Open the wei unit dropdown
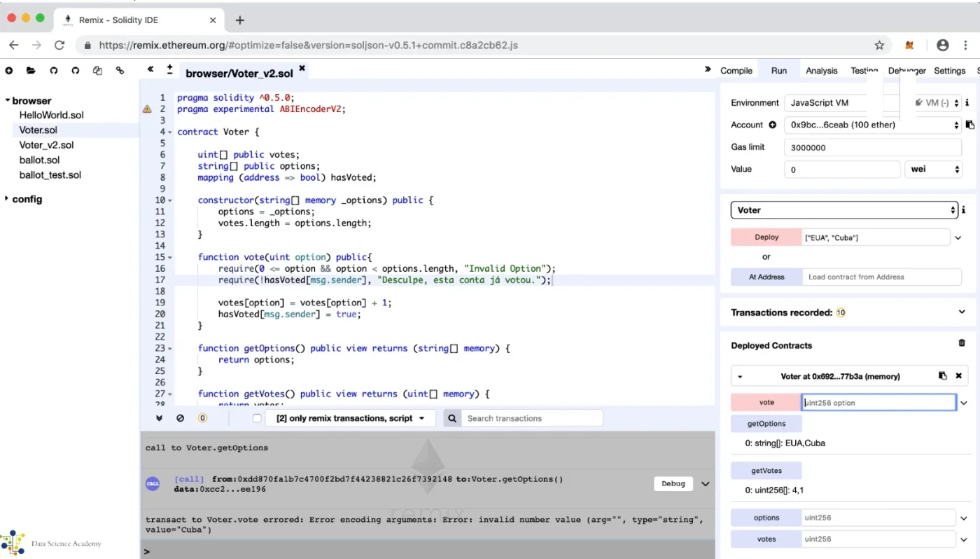The image size is (980, 559). pyautogui.click(x=934, y=169)
